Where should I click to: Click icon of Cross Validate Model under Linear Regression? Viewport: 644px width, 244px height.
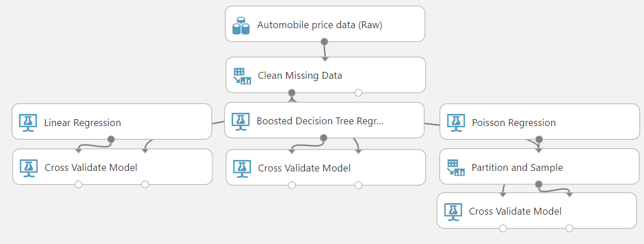28,167
